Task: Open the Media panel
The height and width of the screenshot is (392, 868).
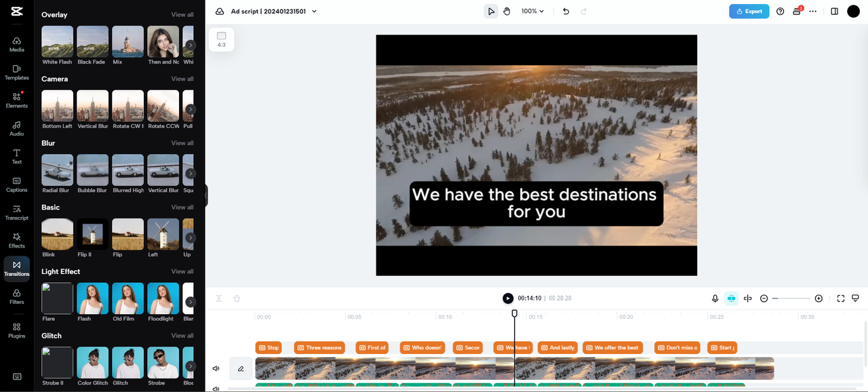Action: point(17,44)
